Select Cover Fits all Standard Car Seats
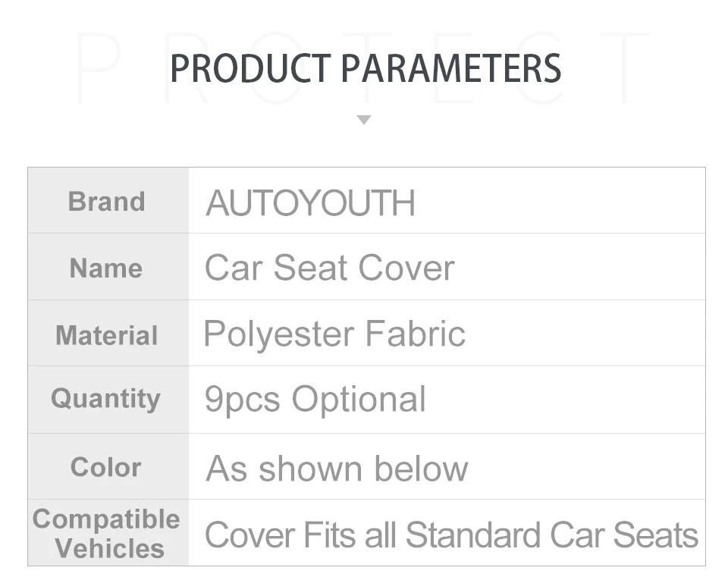728x580 pixels. click(x=450, y=535)
